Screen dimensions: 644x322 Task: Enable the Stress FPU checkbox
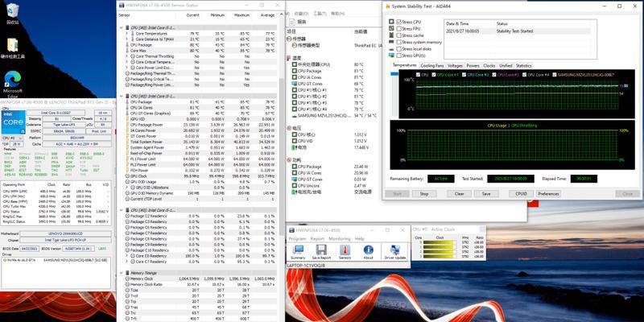[398, 29]
